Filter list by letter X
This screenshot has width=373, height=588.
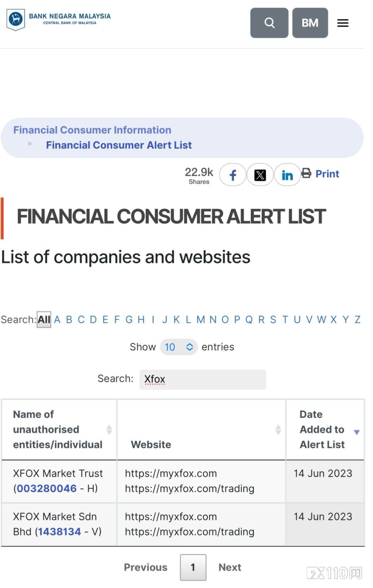point(334,320)
